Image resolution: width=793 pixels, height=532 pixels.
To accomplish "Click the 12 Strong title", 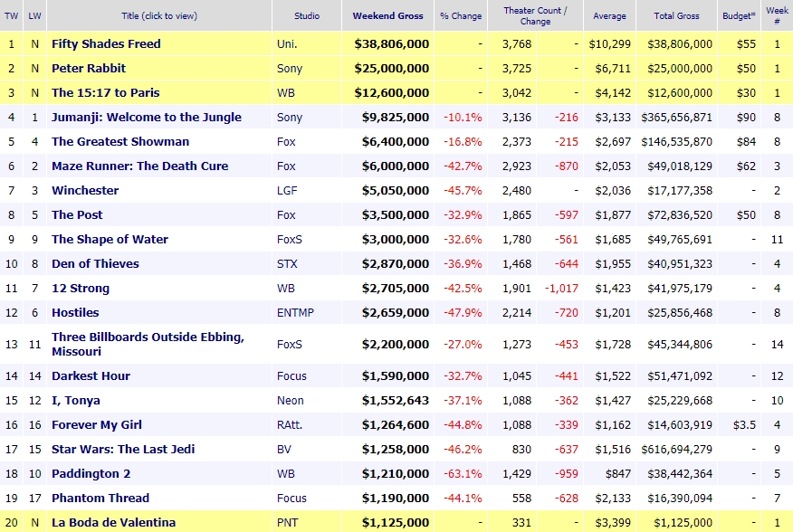I will click(81, 289).
